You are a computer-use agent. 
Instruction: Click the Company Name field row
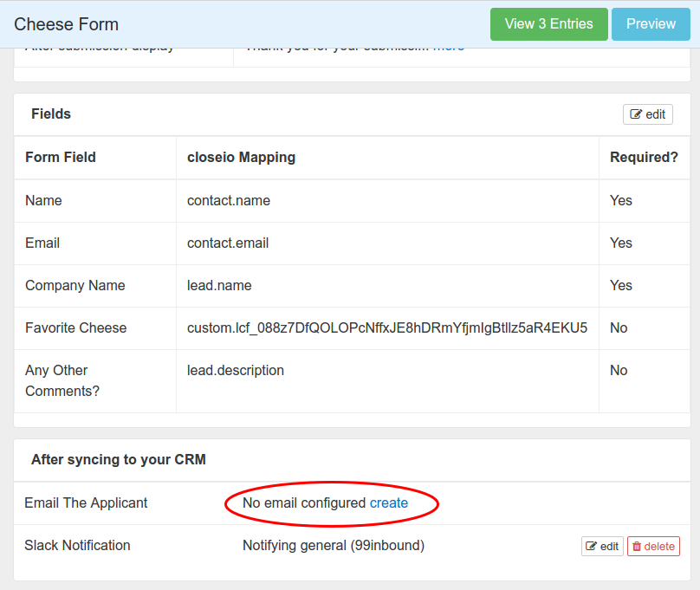(x=75, y=285)
